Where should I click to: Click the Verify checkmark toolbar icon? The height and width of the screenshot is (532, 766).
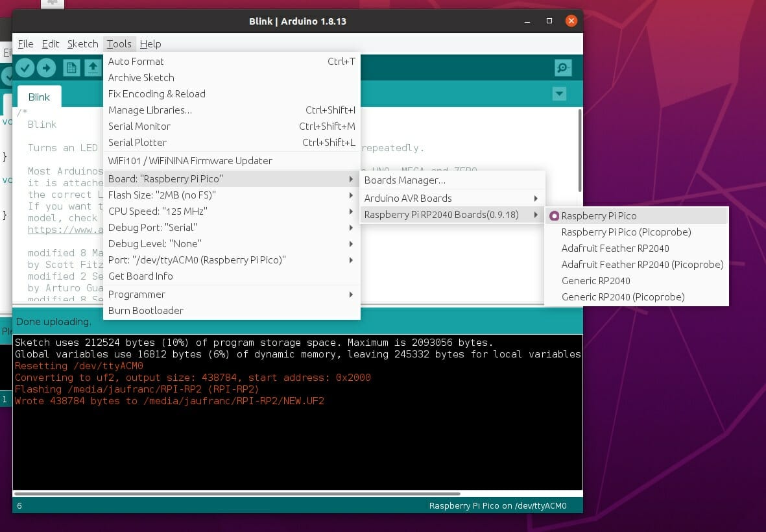25,68
